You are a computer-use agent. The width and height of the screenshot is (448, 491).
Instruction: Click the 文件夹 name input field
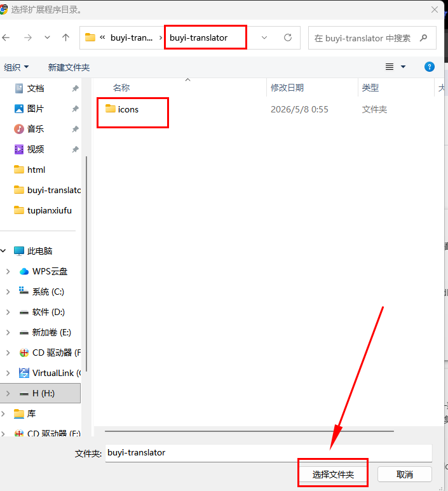(x=269, y=453)
